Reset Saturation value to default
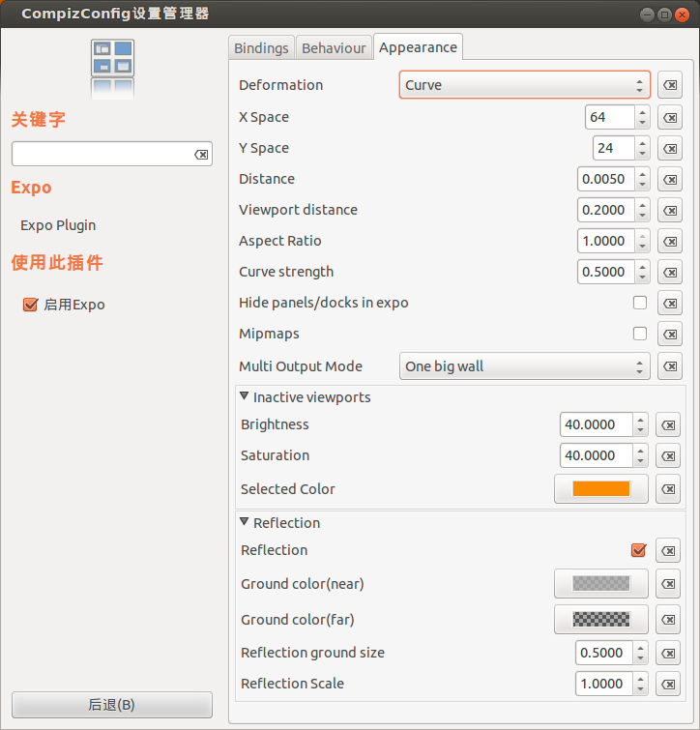This screenshot has height=730, width=700. pyautogui.click(x=668, y=455)
